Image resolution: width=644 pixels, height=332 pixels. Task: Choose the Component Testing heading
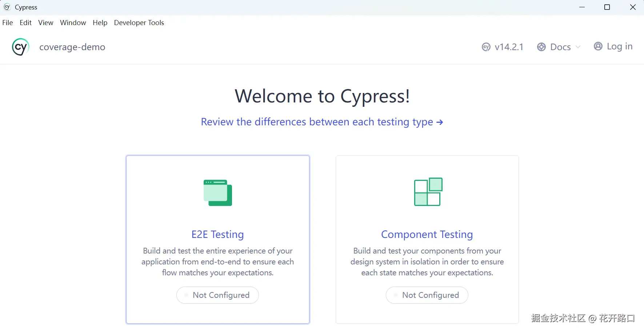(x=427, y=234)
